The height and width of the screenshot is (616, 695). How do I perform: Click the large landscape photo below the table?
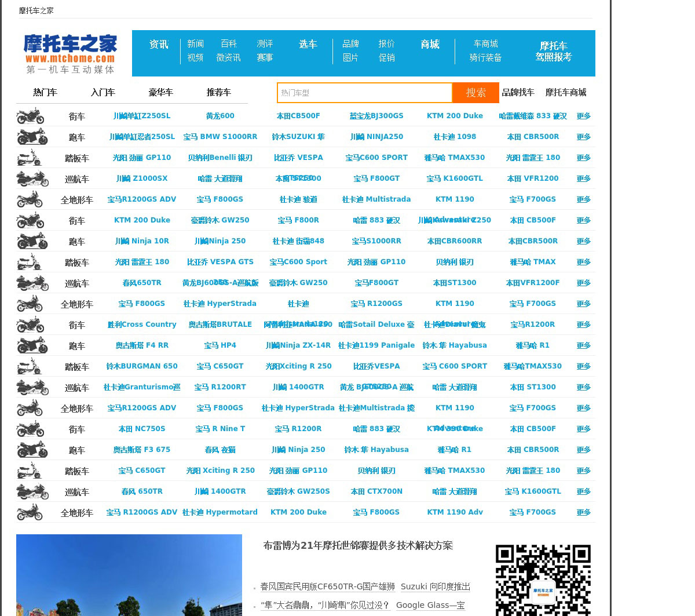click(x=129, y=575)
